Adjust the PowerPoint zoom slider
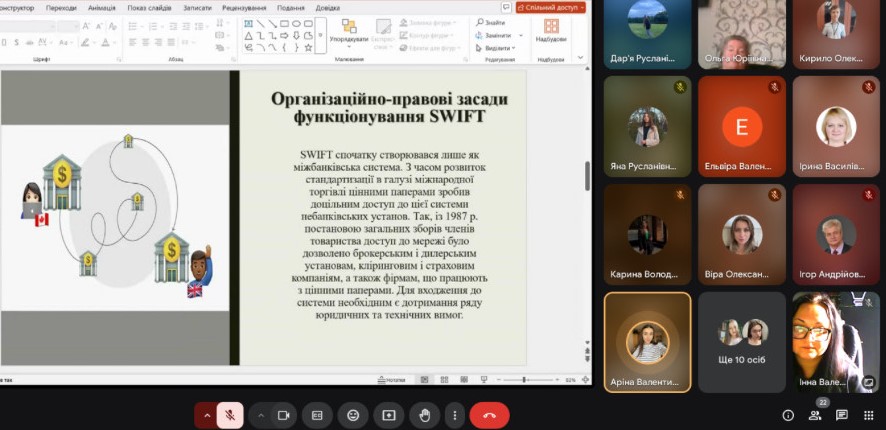This screenshot has height=430, width=886. pyautogui.click(x=526, y=380)
